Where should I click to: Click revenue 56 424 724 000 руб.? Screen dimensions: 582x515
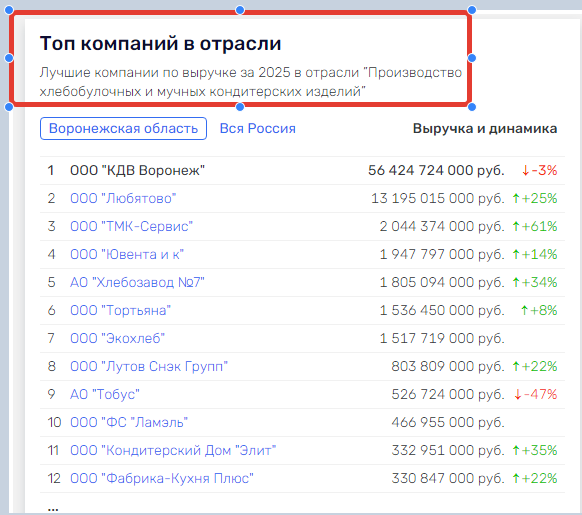click(x=436, y=170)
